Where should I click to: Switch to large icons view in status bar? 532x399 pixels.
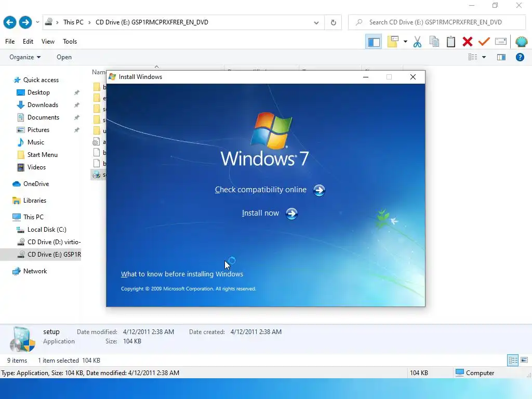tap(524, 361)
